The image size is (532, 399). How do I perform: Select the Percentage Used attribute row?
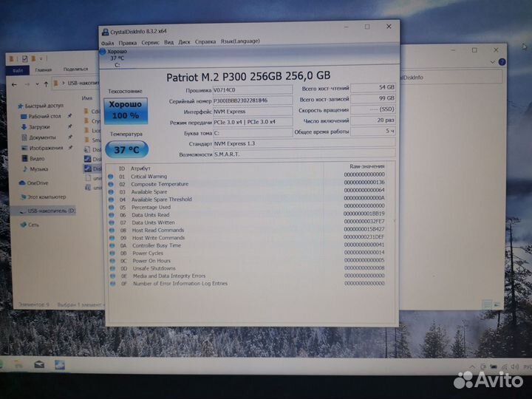point(247,207)
